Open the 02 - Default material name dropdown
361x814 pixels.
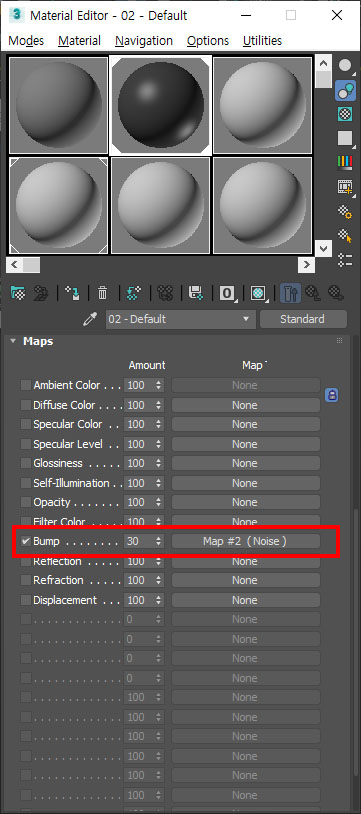[x=181, y=319]
